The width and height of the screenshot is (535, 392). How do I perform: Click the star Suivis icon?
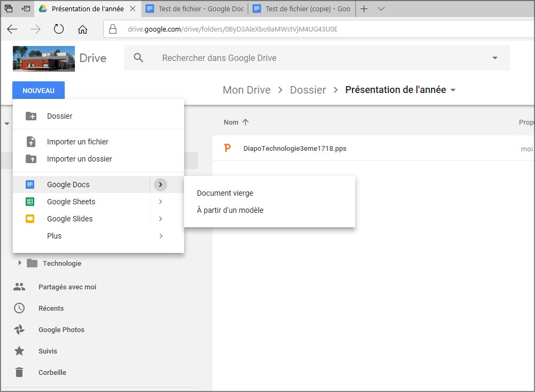point(19,350)
